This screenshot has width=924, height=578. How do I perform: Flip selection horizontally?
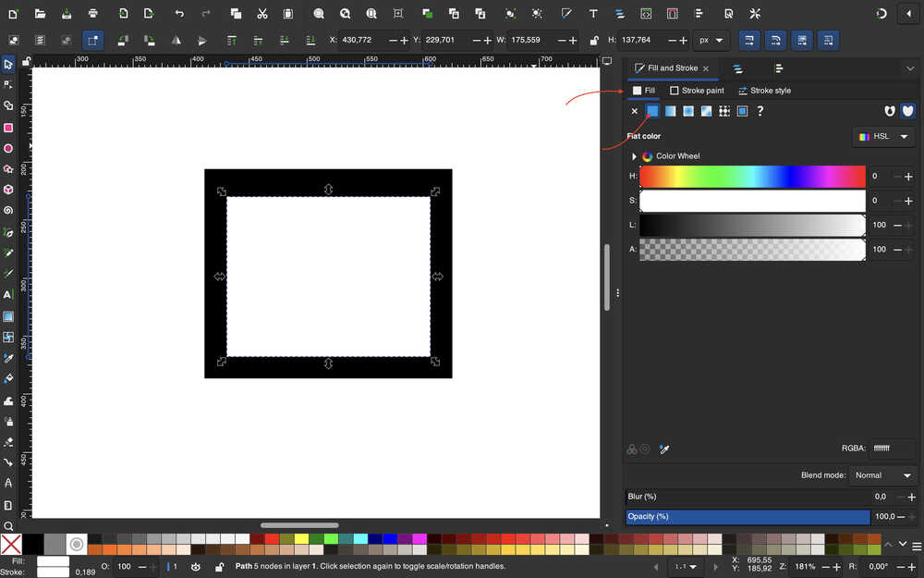pyautogui.click(x=176, y=40)
